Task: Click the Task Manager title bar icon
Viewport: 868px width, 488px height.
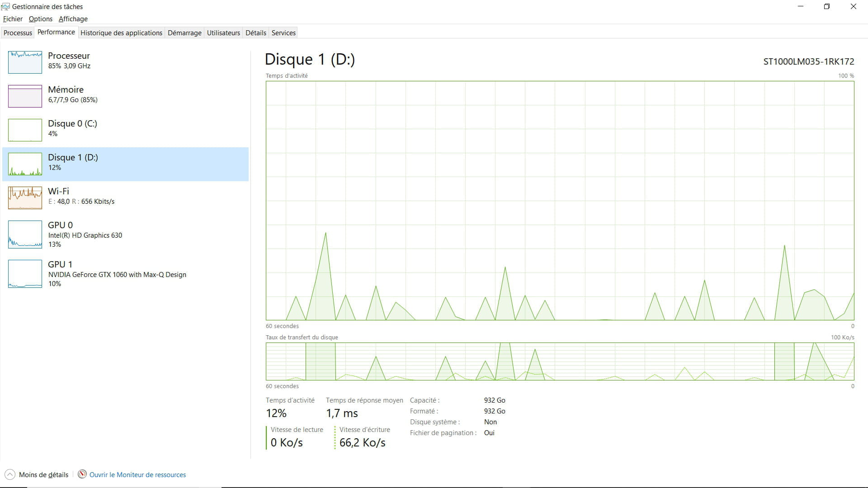Action: 5,7
